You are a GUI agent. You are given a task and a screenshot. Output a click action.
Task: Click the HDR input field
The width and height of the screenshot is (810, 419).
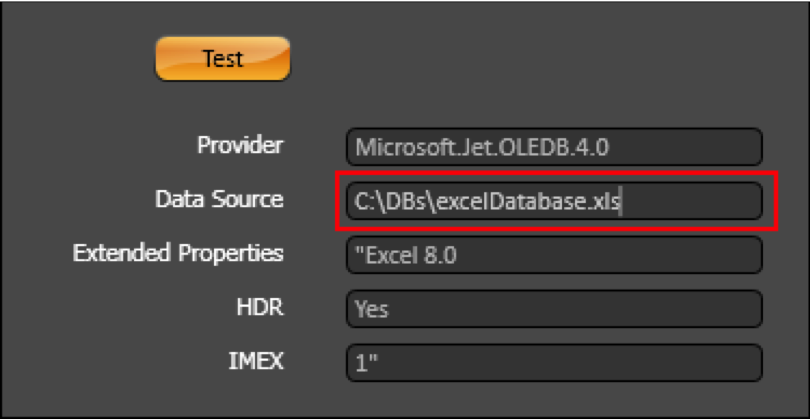(554, 309)
